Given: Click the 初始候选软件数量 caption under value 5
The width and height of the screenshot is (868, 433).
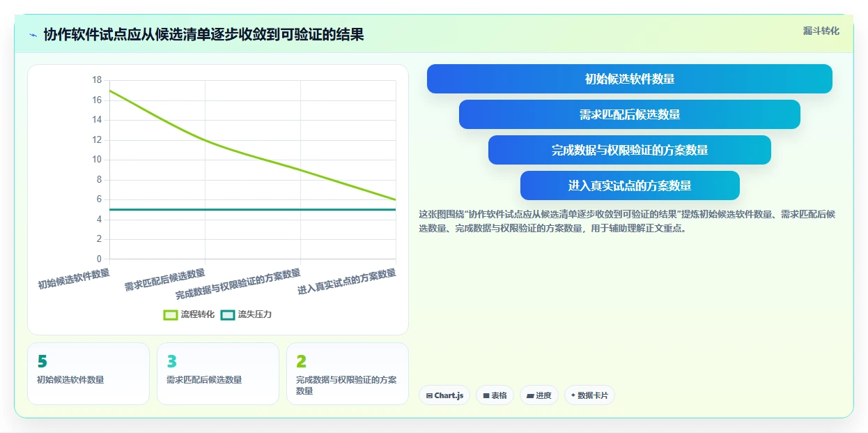Looking at the screenshot, I should click(70, 380).
